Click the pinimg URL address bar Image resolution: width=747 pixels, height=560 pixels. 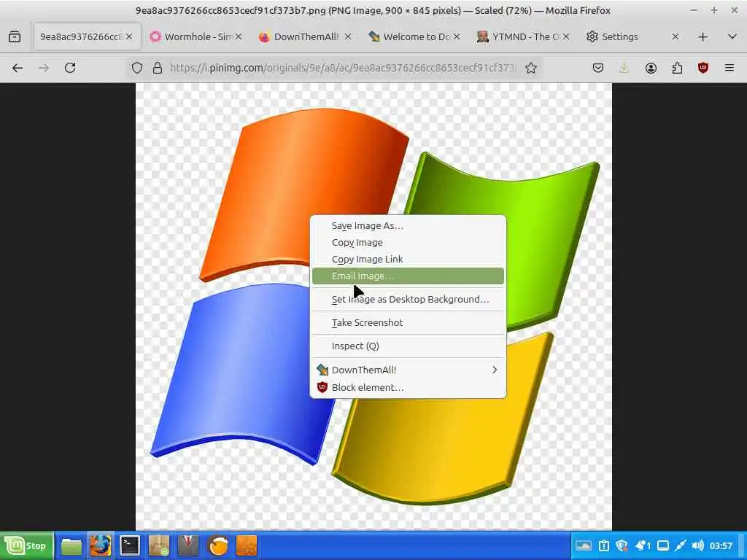click(x=343, y=68)
